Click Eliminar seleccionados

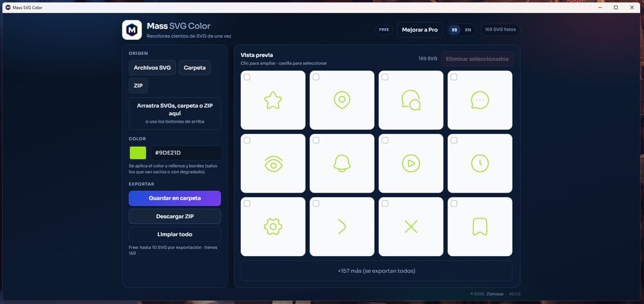click(x=477, y=59)
